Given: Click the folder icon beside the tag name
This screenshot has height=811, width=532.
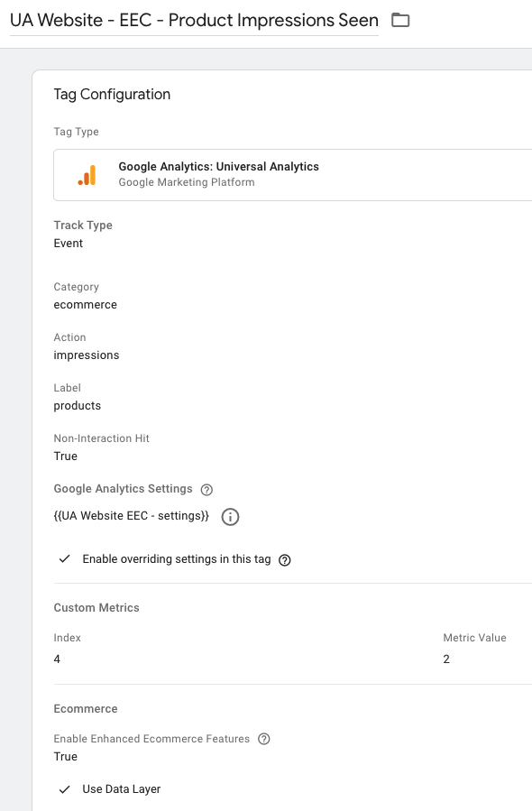Looking at the screenshot, I should [400, 20].
